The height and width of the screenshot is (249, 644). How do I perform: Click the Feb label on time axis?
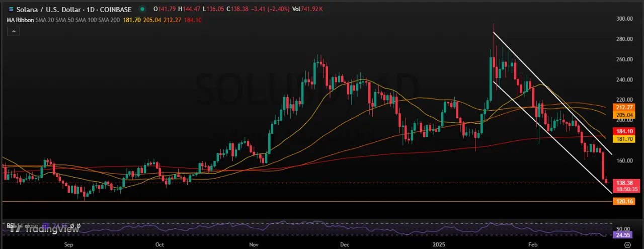532,244
